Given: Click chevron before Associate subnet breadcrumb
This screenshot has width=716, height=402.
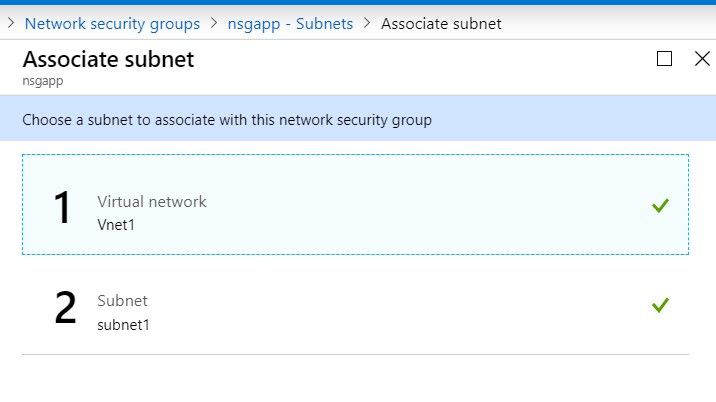Looking at the screenshot, I should [x=367, y=23].
